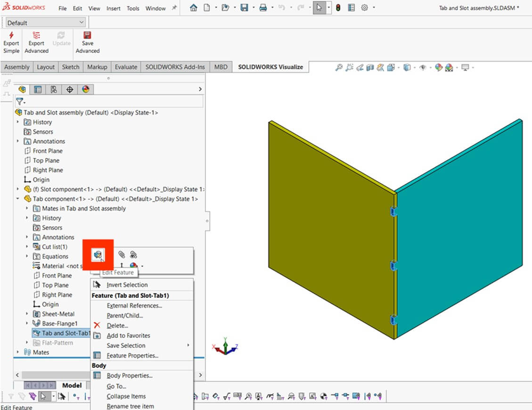Click the Export Advanced button
532x410 pixels.
36,42
